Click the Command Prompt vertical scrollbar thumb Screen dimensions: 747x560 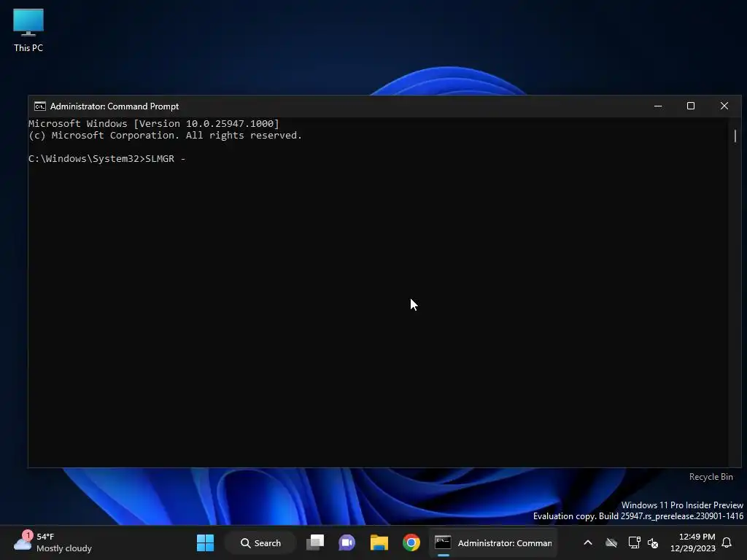coord(735,136)
